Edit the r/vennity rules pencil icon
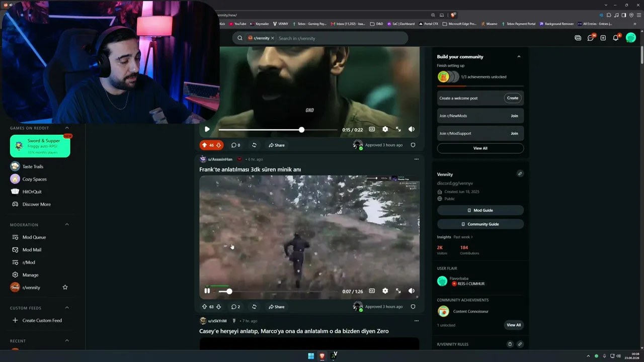The image size is (644, 362). coord(520,344)
